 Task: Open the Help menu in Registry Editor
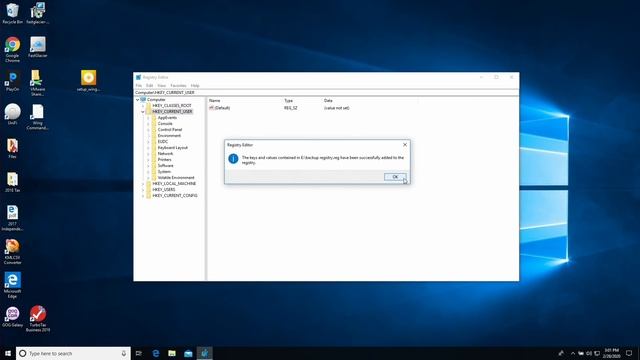click(195, 85)
